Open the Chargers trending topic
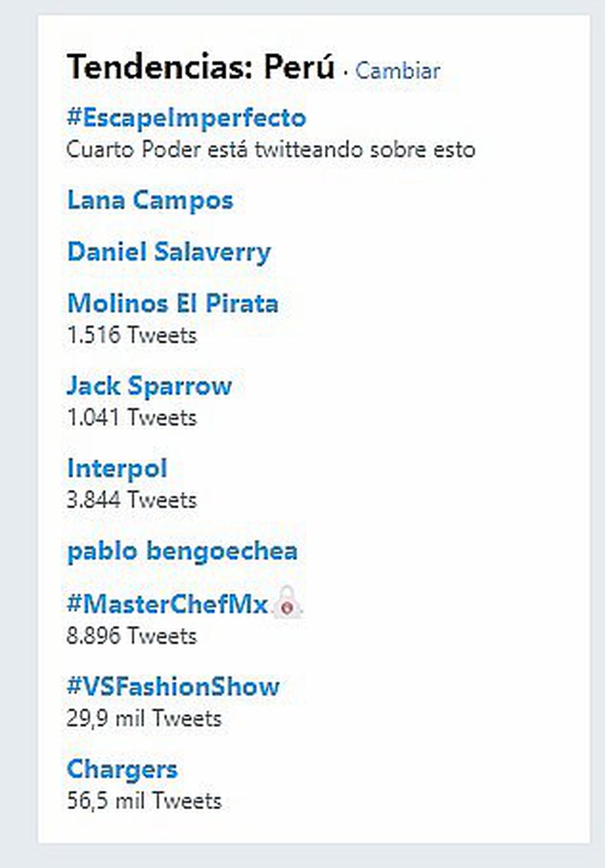Screen dimensions: 605x868 pos(122,769)
